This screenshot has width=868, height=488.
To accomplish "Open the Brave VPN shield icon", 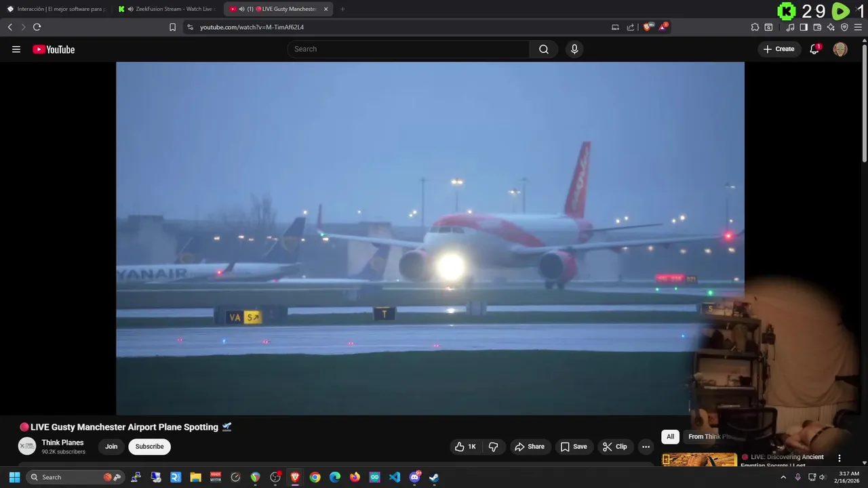I will pyautogui.click(x=844, y=27).
